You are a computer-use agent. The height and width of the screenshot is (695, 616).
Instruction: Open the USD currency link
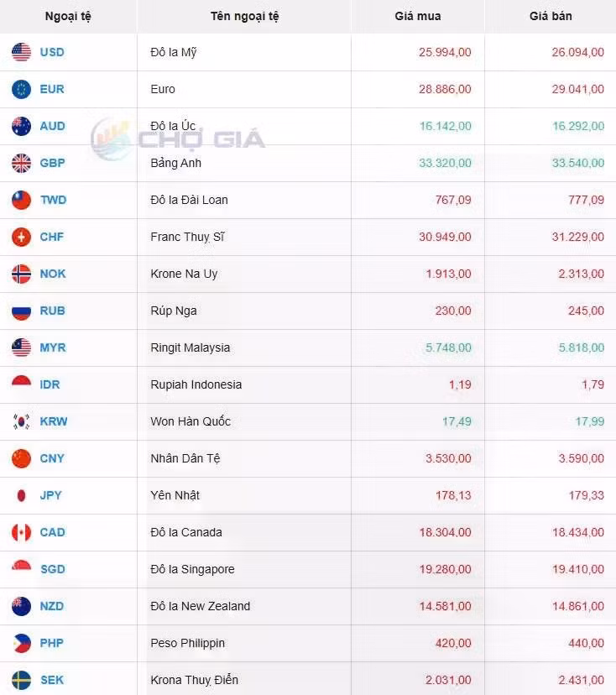pos(52,52)
